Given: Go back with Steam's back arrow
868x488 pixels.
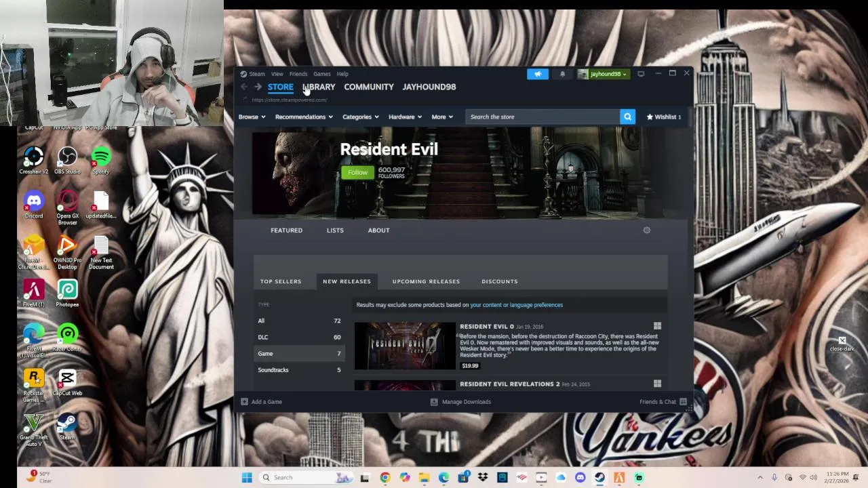Looking at the screenshot, I should [x=244, y=87].
